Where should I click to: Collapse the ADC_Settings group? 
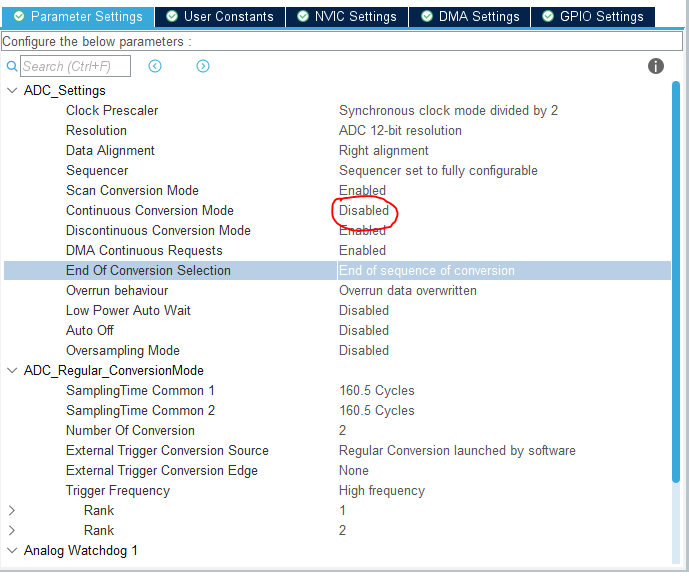[12, 91]
